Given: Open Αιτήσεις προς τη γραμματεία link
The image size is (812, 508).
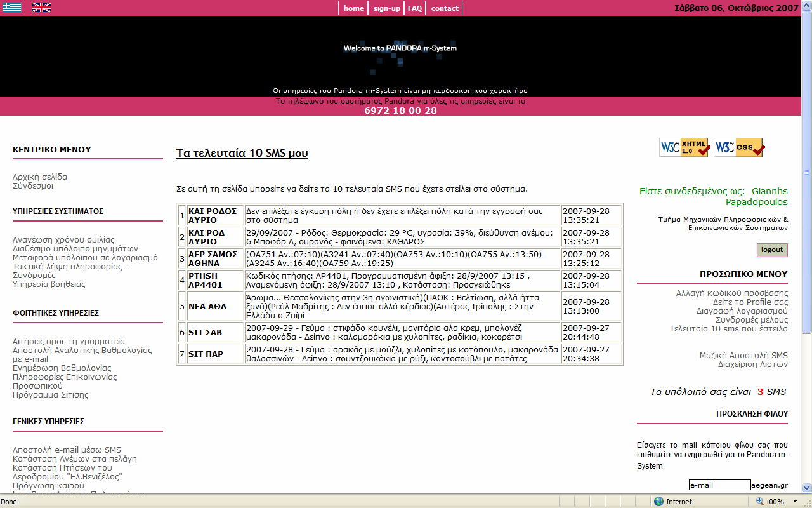Looking at the screenshot, I should 69,341.
